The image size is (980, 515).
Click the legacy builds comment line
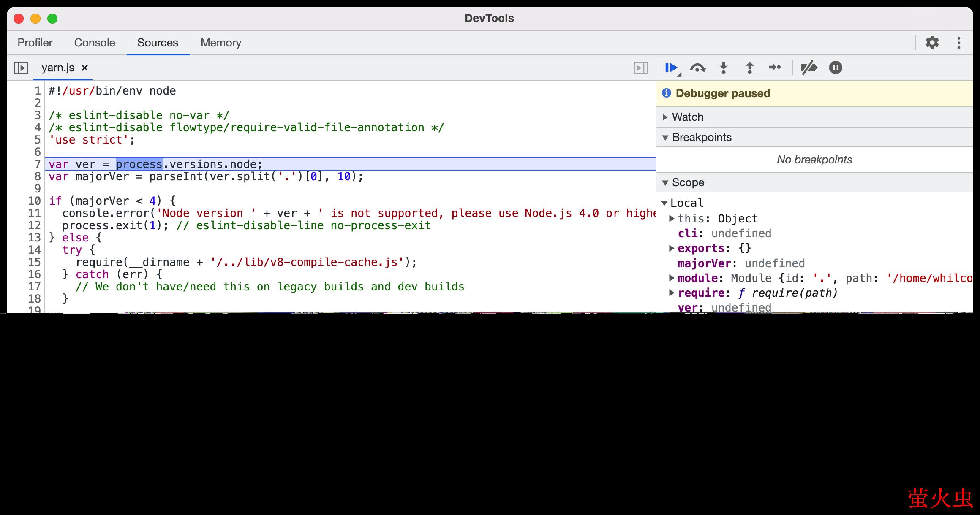coord(270,287)
